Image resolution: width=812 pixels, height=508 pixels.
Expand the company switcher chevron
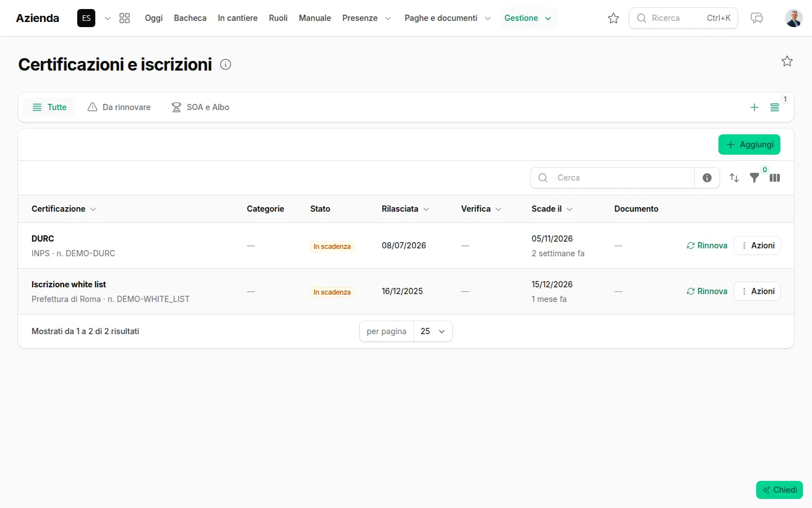(108, 18)
